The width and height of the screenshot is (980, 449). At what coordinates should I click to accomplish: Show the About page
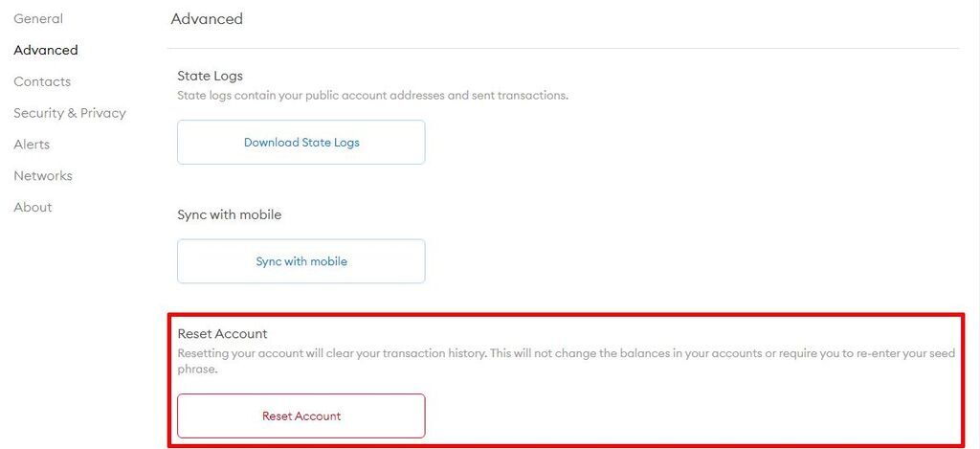click(x=33, y=208)
